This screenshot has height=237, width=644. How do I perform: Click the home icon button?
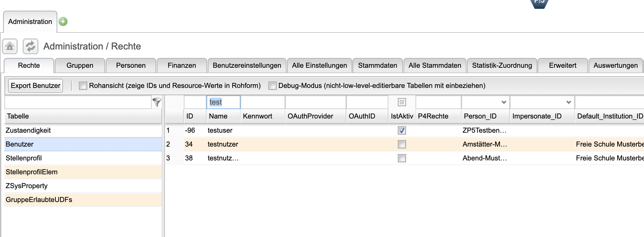pos(10,47)
